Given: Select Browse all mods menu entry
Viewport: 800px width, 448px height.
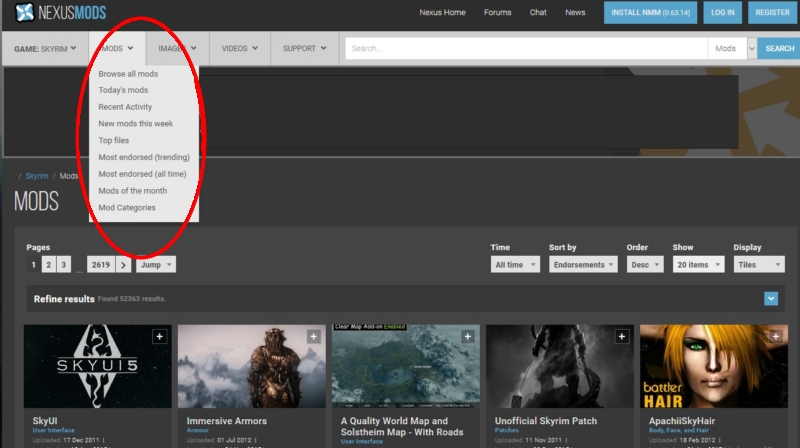Looking at the screenshot, I should (128, 74).
